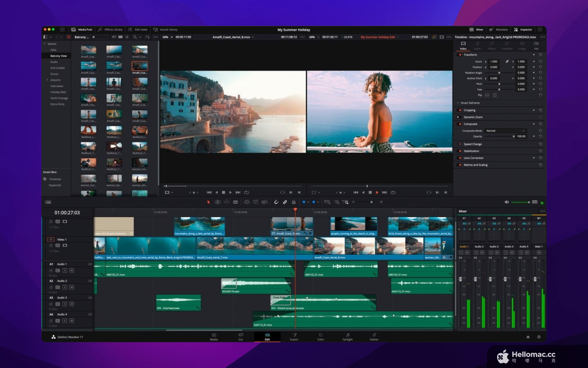The height and width of the screenshot is (368, 588).
Task: Open the File tab in Inspector
Action: click(x=536, y=46)
